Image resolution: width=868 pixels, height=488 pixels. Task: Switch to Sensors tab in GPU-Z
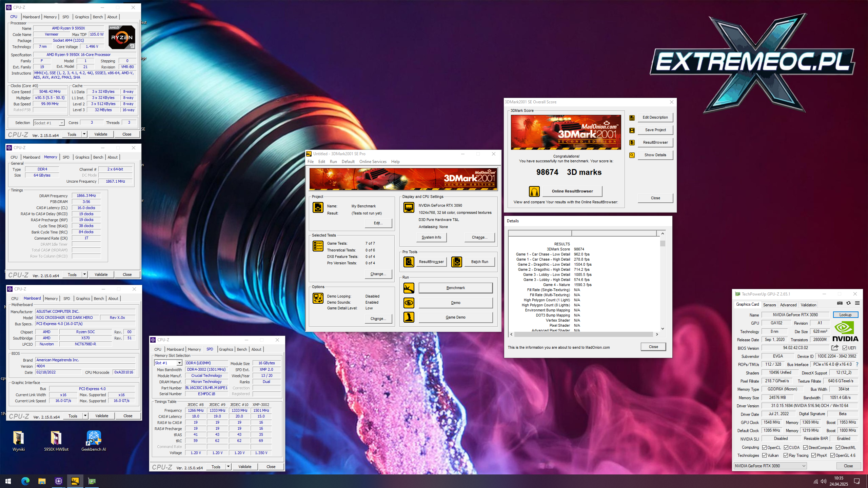coord(769,305)
